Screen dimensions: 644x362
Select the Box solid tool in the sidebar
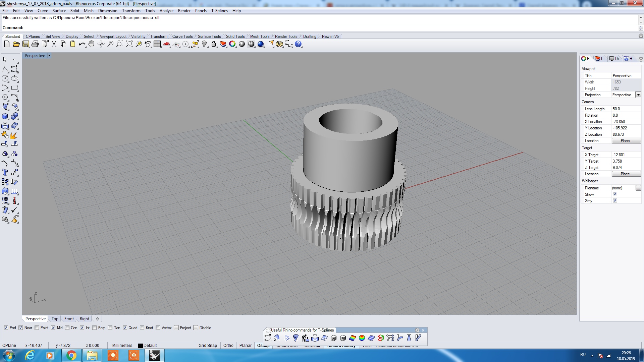coord(5,116)
